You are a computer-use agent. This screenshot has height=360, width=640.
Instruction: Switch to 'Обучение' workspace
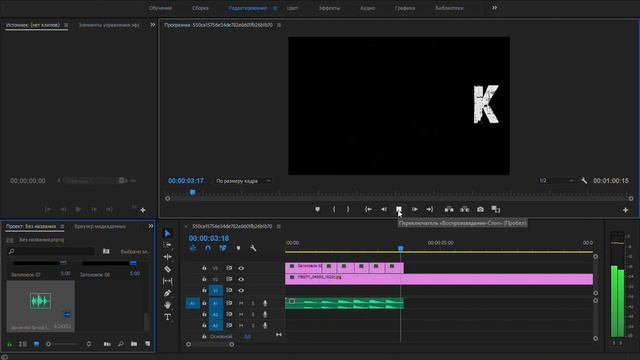pyautogui.click(x=160, y=8)
